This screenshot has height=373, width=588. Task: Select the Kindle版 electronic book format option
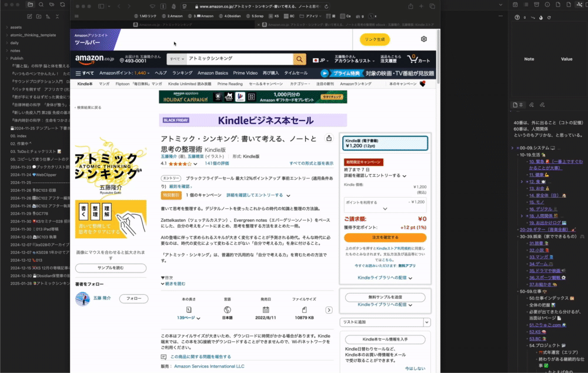tap(385, 143)
